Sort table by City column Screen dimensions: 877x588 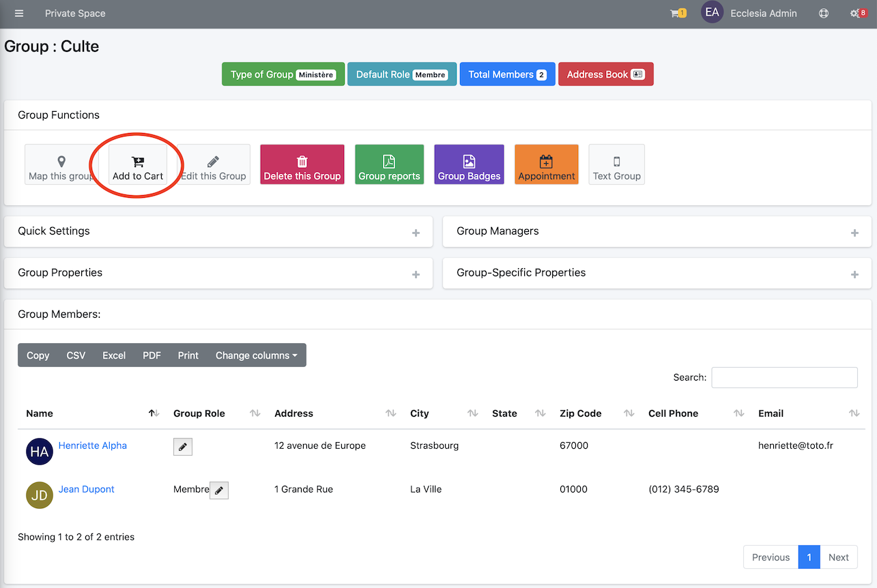443,413
